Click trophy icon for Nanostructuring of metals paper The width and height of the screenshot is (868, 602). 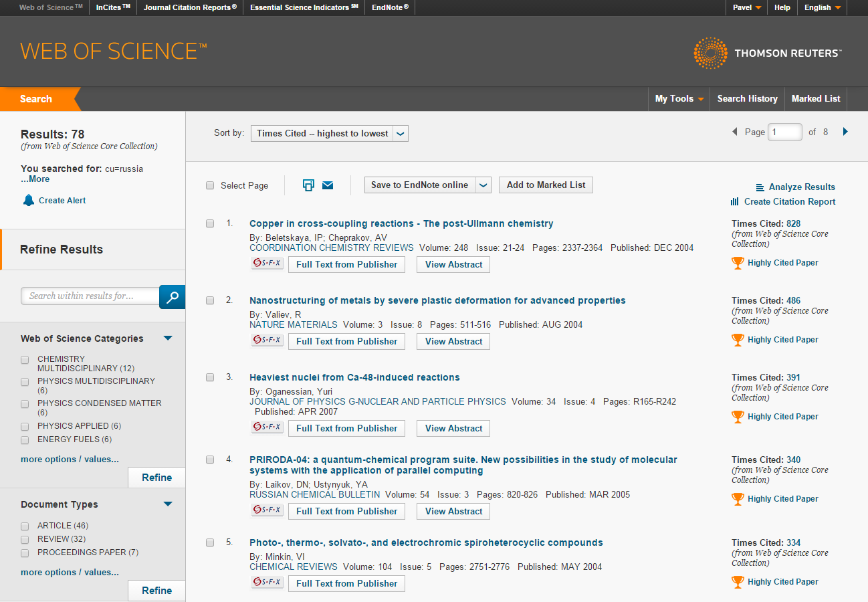[738, 340]
